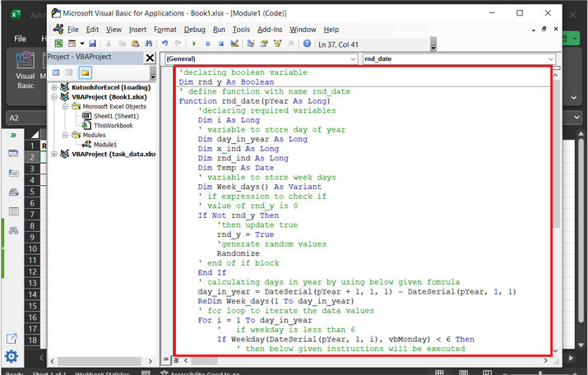588x375 pixels.
Task: Collapse the VBAProject (Book1.xlsx) node
Action: point(54,97)
